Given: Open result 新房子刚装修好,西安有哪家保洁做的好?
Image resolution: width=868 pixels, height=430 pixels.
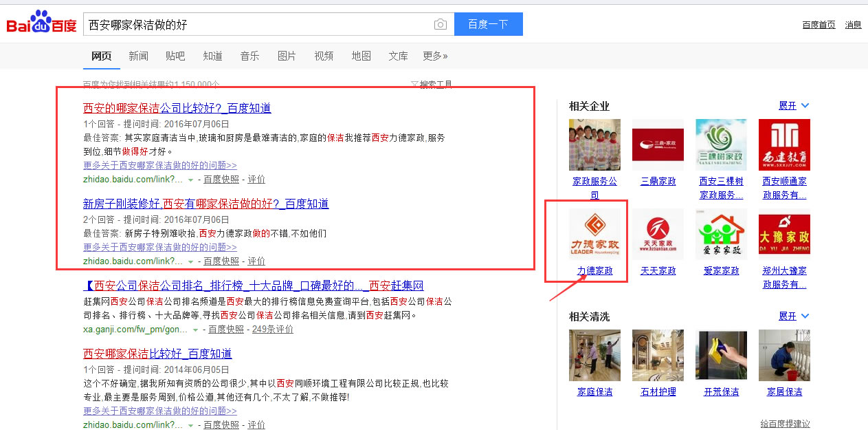Looking at the screenshot, I should 206,204.
